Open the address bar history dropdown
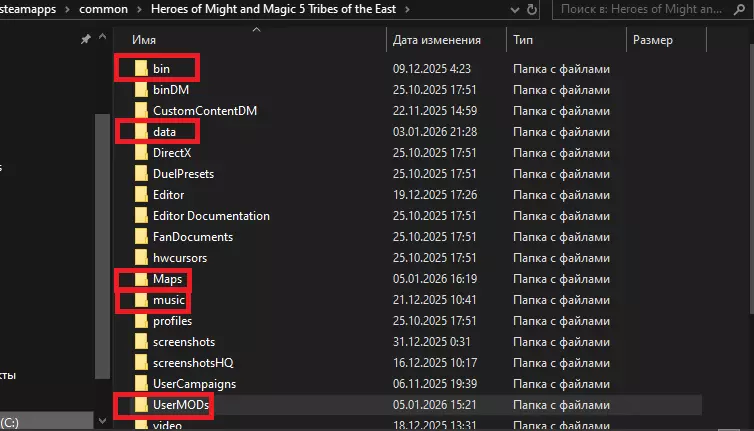The image size is (754, 431). [x=510, y=10]
